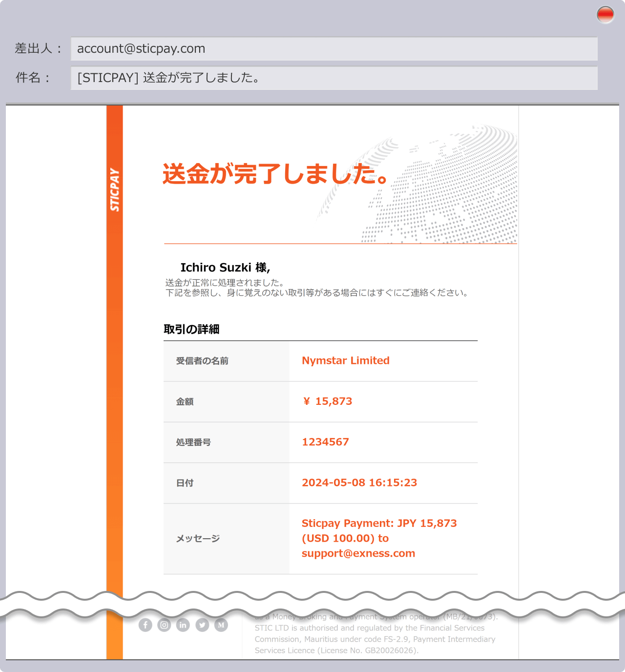Screen dimensions: 625x672
Task: Click the 金額 row label
Action: click(185, 401)
